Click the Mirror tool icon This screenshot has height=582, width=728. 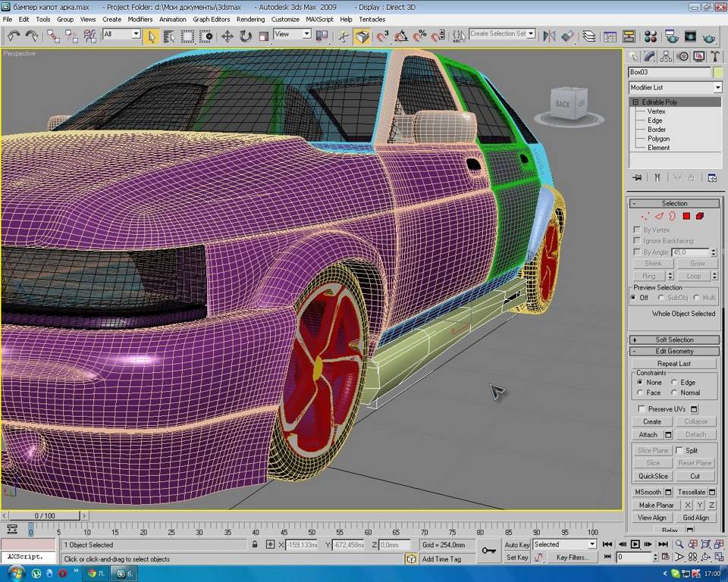(x=550, y=36)
